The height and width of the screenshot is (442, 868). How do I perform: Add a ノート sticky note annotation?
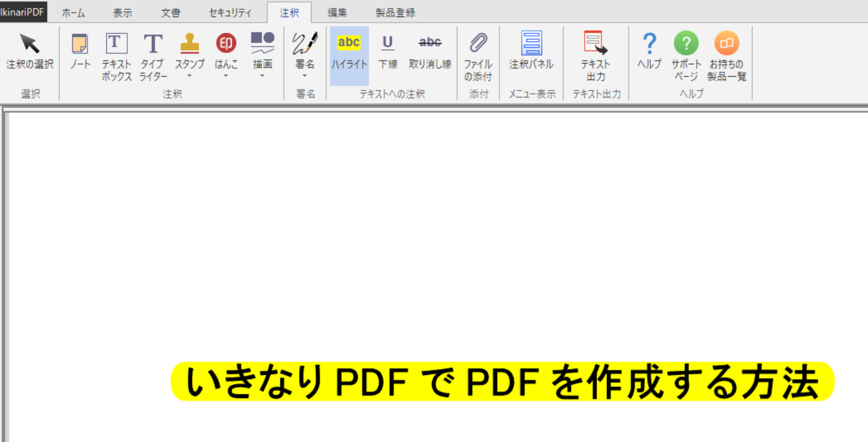click(x=80, y=52)
